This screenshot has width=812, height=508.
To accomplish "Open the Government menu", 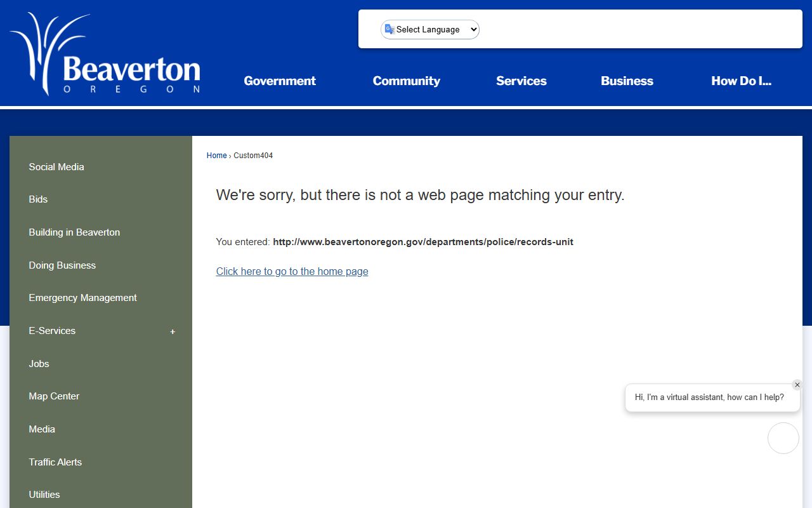I will tap(280, 81).
